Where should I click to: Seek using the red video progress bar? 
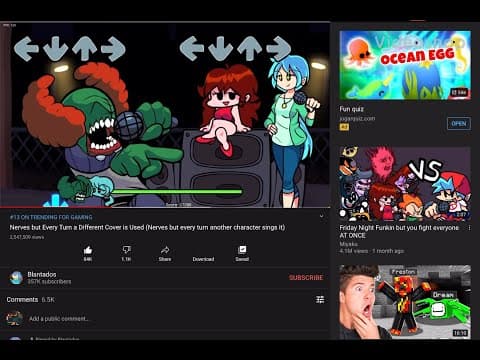coord(165,207)
